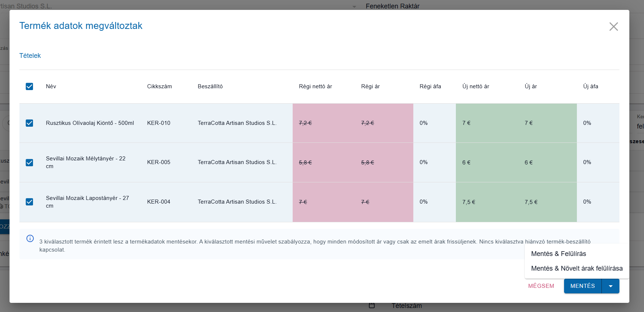Click the Tételek section heading

pos(30,56)
